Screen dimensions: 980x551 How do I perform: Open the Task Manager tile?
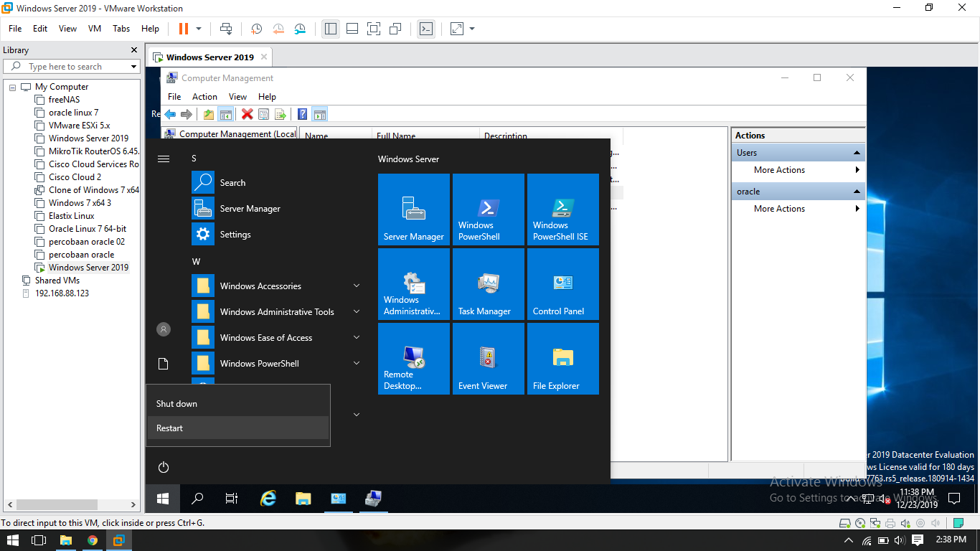tap(489, 283)
